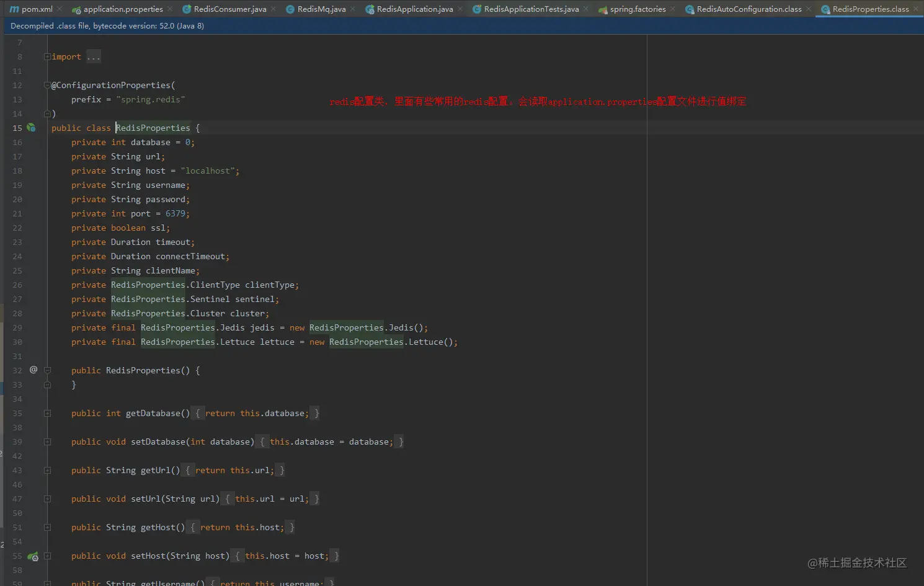Click the gutter icon next to setHost method
The width and height of the screenshot is (924, 586).
(x=33, y=556)
